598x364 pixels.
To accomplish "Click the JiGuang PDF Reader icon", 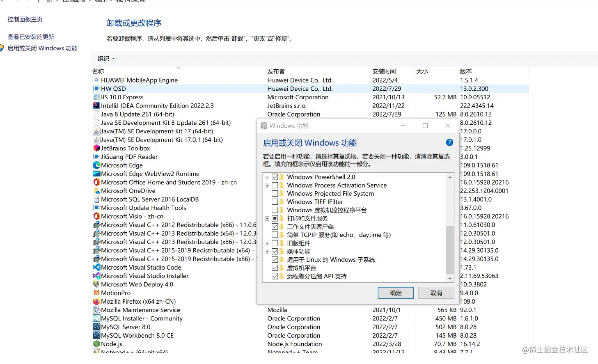I will [x=96, y=157].
